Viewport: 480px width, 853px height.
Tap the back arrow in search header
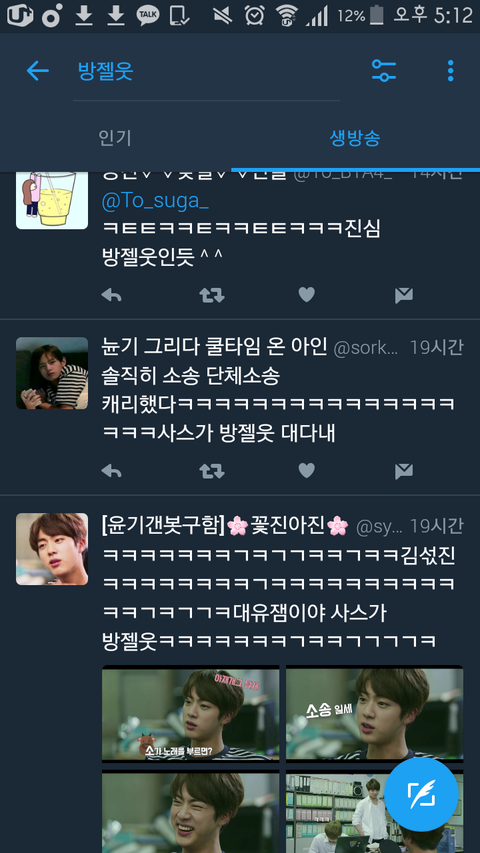38,71
